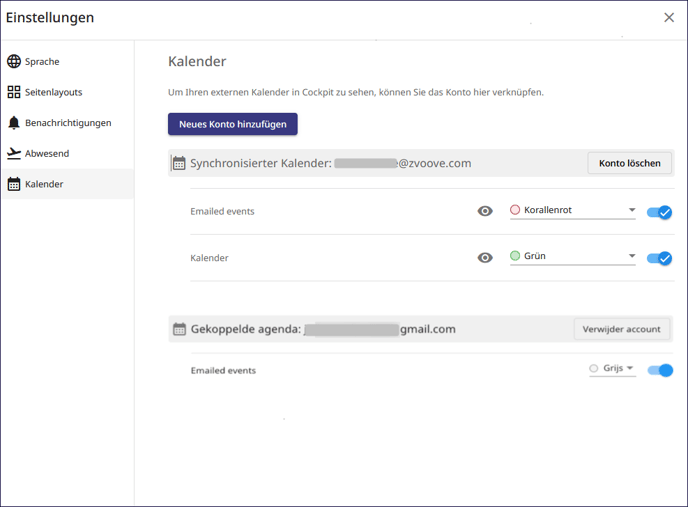688x507 pixels.
Task: Open the Benachrichtigungen settings section
Action: [68, 123]
